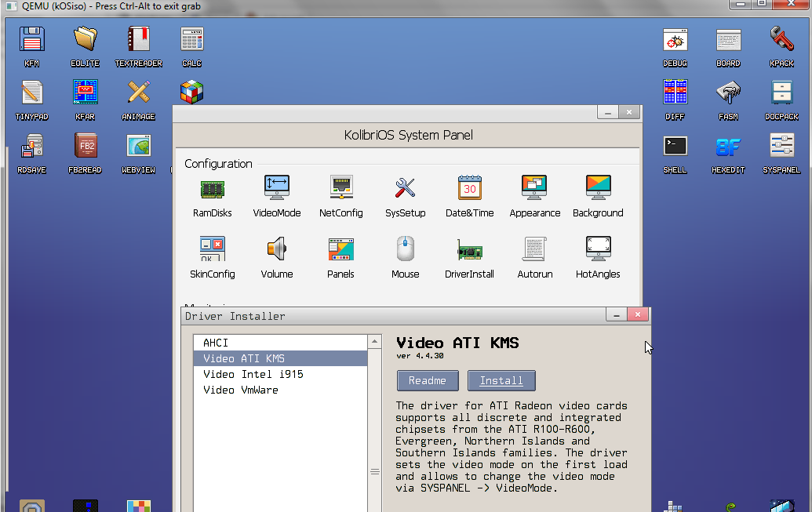Open the HotAngles configuration
This screenshot has width=812, height=512.
coord(598,250)
